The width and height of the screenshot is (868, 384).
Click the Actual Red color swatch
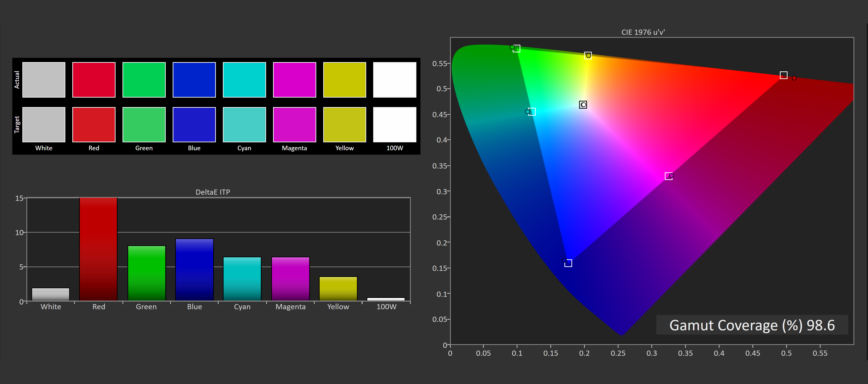click(94, 80)
